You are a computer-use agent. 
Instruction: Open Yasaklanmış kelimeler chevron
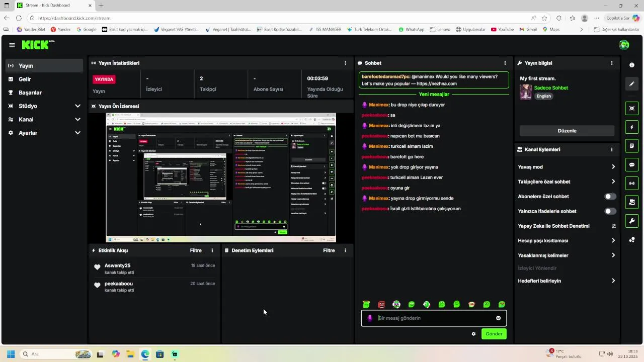613,255
